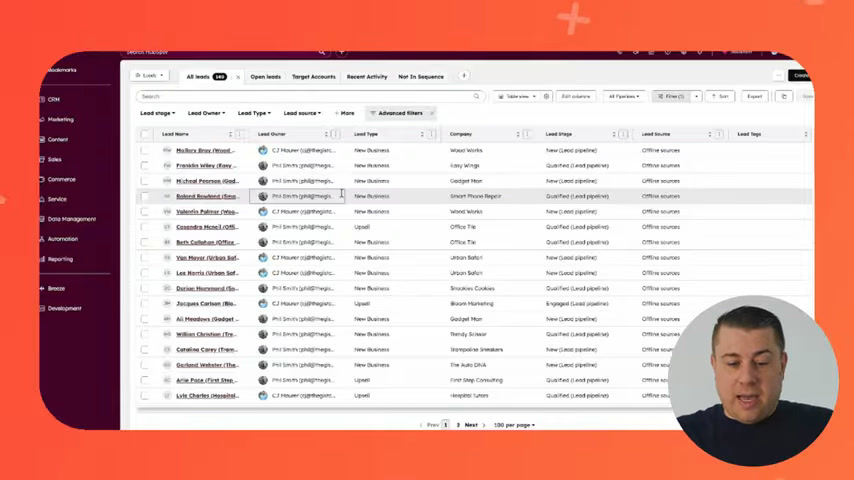Image resolution: width=854 pixels, height=480 pixels.
Task: Open the All Pipelines dropdown
Action: (x=624, y=96)
